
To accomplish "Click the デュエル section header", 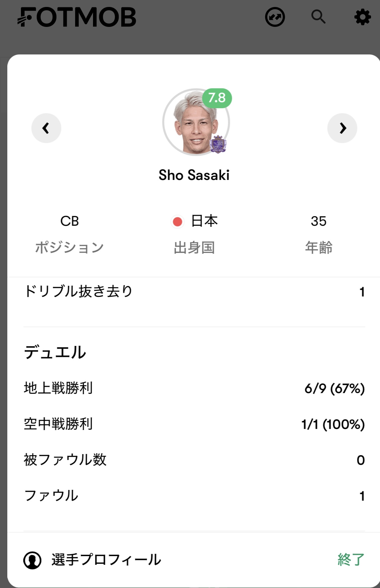I will (55, 352).
